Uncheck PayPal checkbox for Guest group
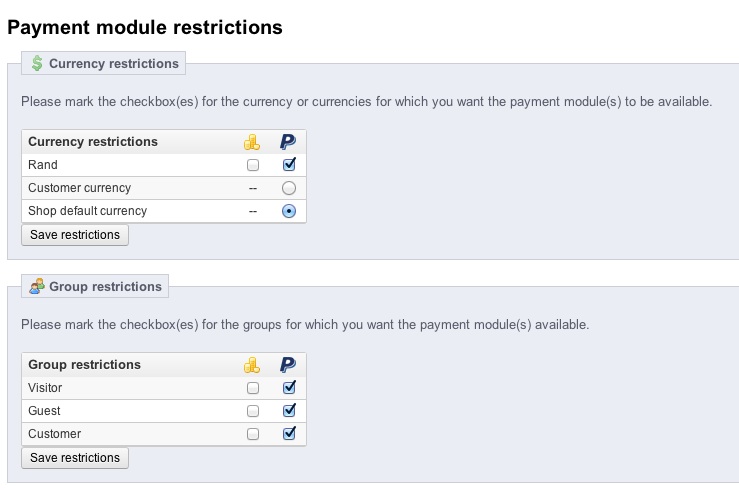Image resolution: width=739 pixels, height=492 pixels. pos(289,411)
